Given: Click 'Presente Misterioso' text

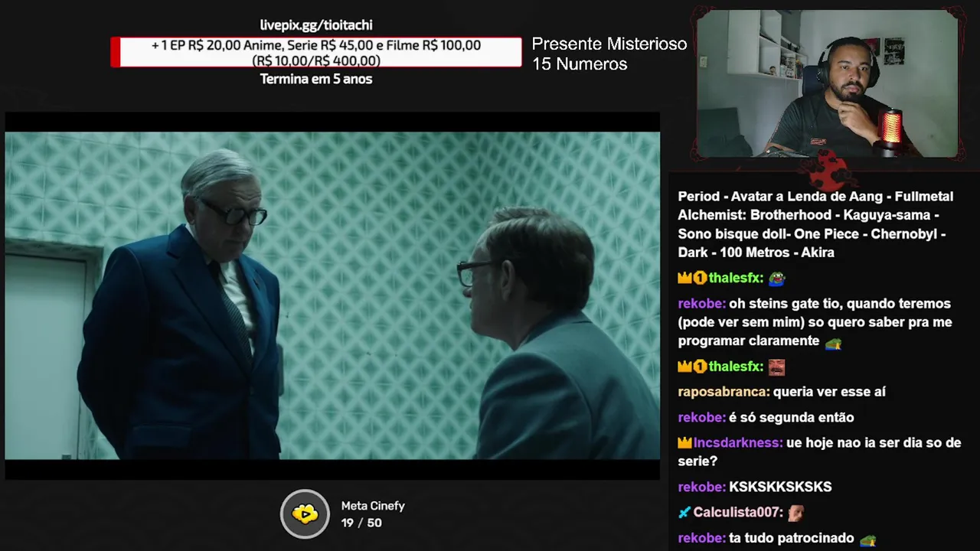Looking at the screenshot, I should [609, 44].
